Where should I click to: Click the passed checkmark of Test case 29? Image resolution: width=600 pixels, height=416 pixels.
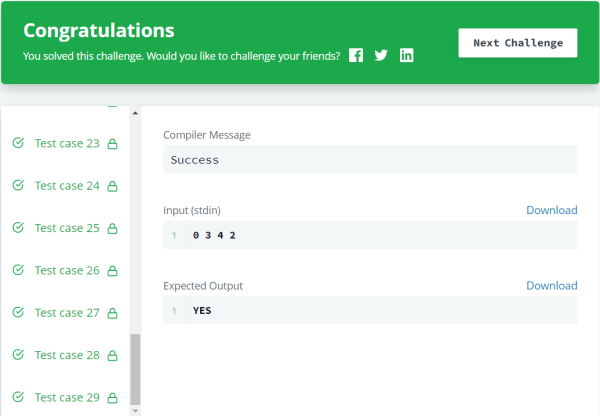tap(18, 397)
